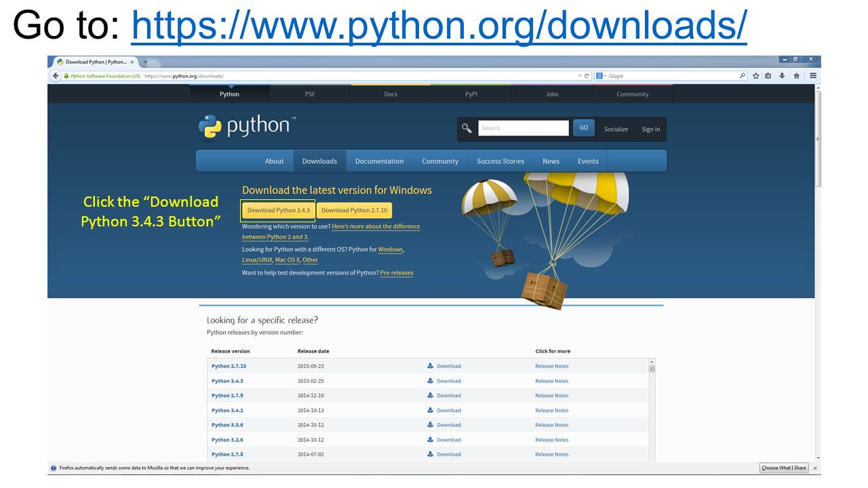This screenshot has width=868, height=488.
Task: Open a new tab with plus icon
Action: click(145, 62)
